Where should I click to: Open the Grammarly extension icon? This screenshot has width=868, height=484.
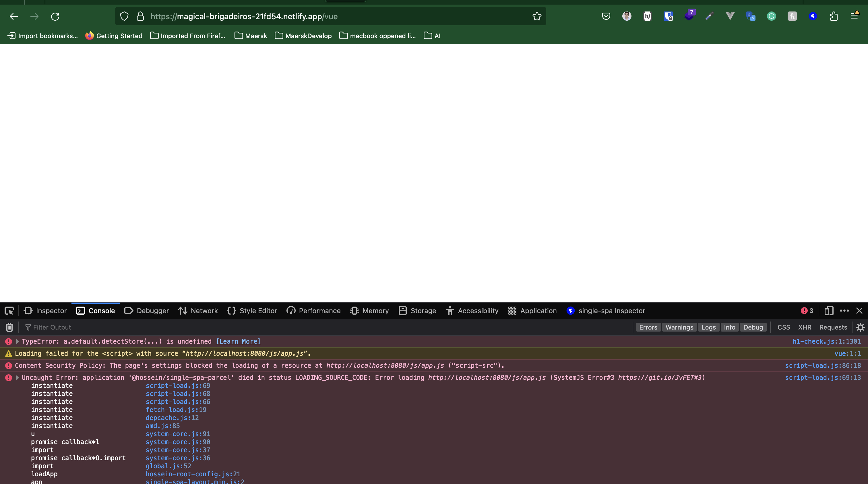(x=772, y=16)
